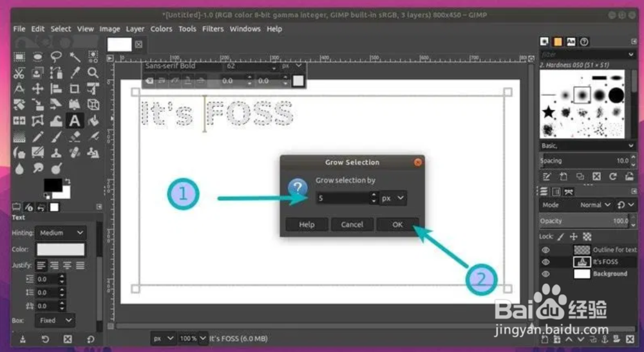Select the Scissors Select tool
Viewport: 644px width, 352px height.
[19, 73]
